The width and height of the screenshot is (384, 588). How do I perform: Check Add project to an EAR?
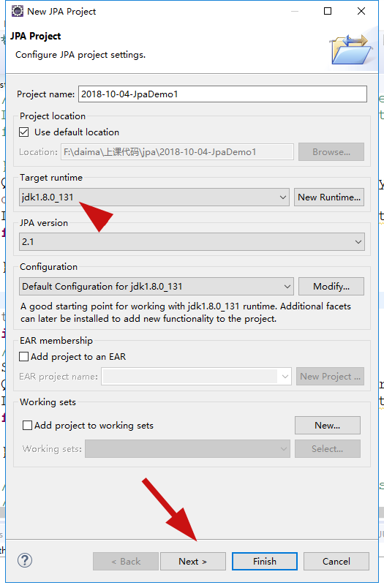(x=23, y=357)
